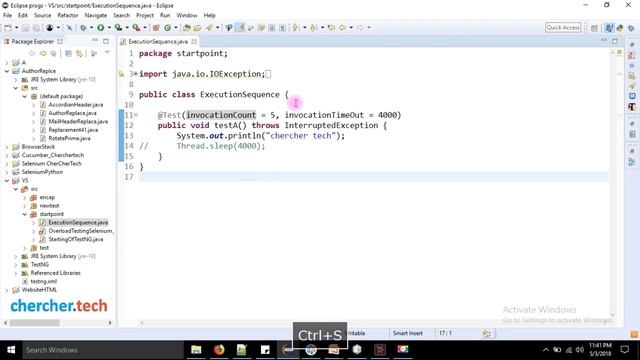This screenshot has width=640, height=360.
Task: Click the Quick Access field
Action: point(563,27)
